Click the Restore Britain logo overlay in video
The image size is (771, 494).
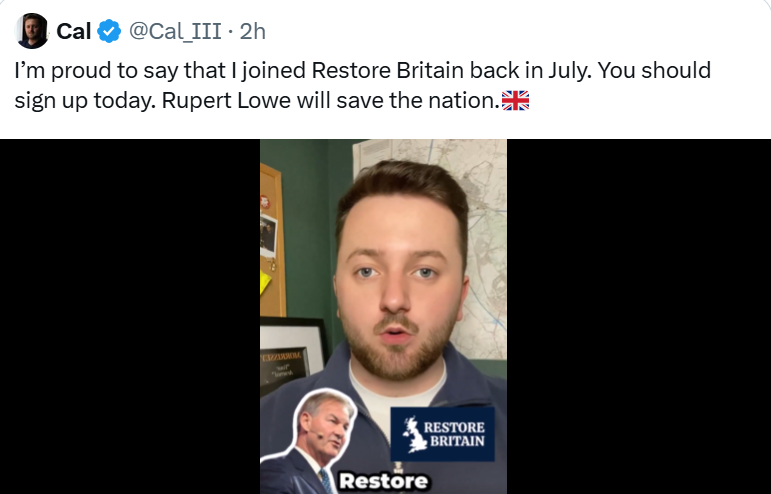pos(443,434)
